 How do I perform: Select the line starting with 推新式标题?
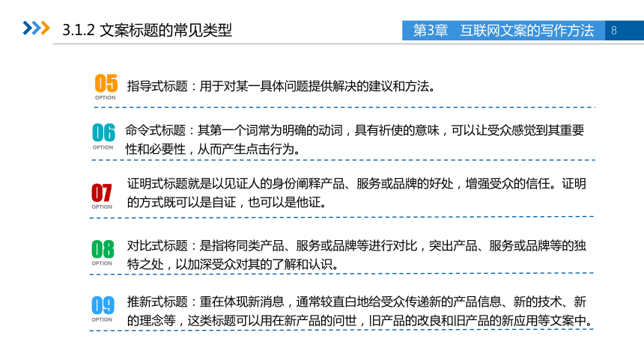point(356,301)
